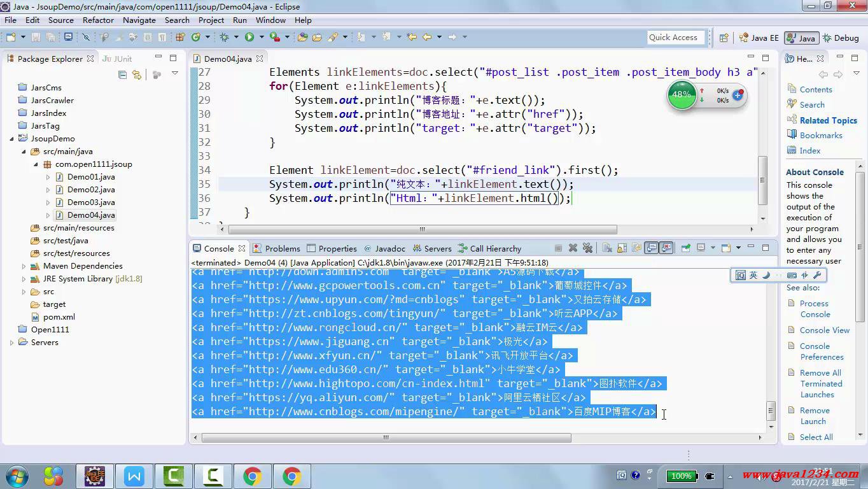Open the Refactor menu

tap(98, 20)
